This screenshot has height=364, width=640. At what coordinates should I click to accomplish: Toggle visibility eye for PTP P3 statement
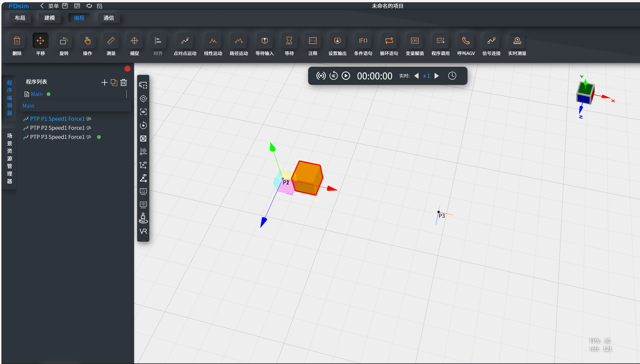pos(89,137)
